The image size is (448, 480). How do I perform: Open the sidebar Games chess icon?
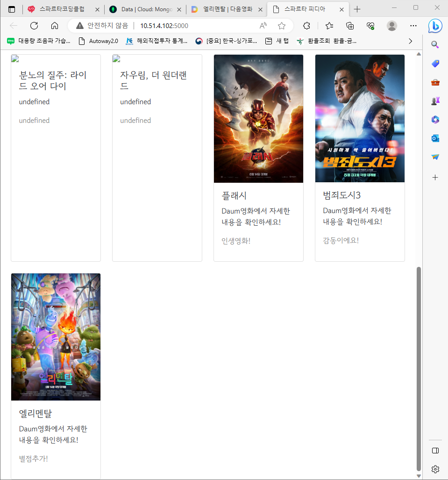click(435, 100)
